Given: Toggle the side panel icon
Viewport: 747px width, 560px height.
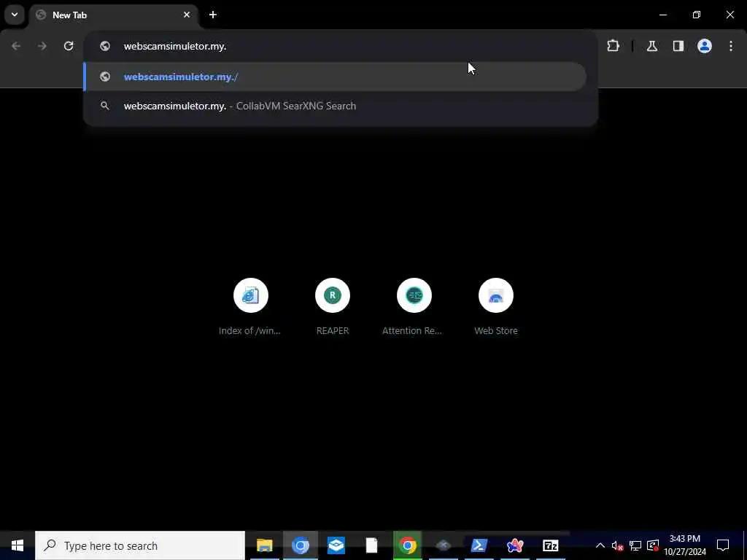Looking at the screenshot, I should (678, 46).
